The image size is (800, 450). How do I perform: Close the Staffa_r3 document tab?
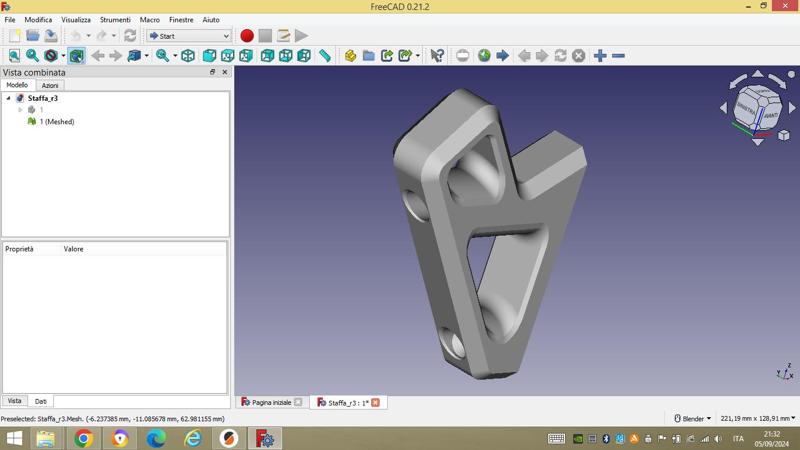pyautogui.click(x=376, y=403)
